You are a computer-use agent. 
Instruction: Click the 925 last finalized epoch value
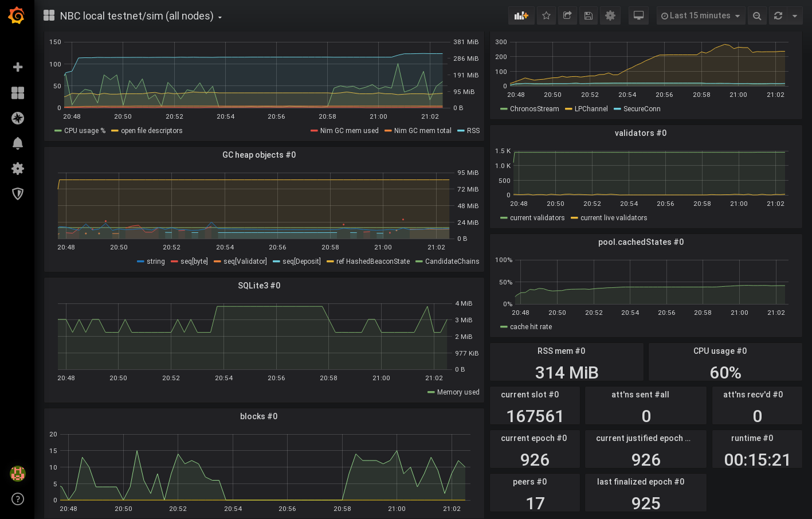tap(646, 504)
